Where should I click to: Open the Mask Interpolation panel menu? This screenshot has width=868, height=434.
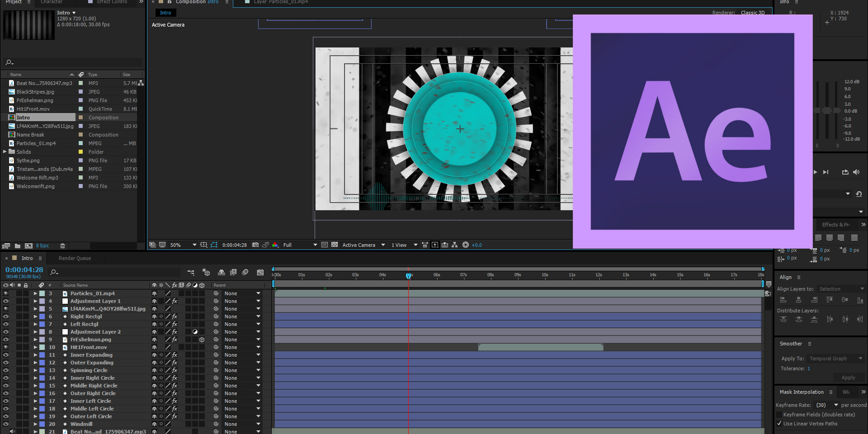[x=831, y=392]
